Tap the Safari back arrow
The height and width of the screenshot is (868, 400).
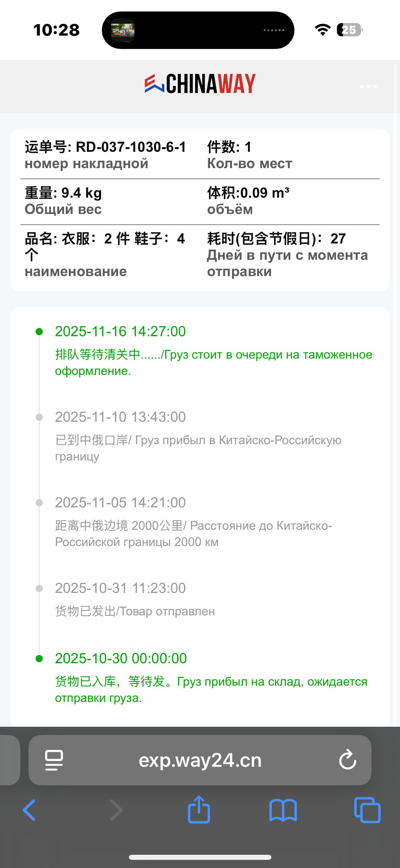pyautogui.click(x=29, y=810)
